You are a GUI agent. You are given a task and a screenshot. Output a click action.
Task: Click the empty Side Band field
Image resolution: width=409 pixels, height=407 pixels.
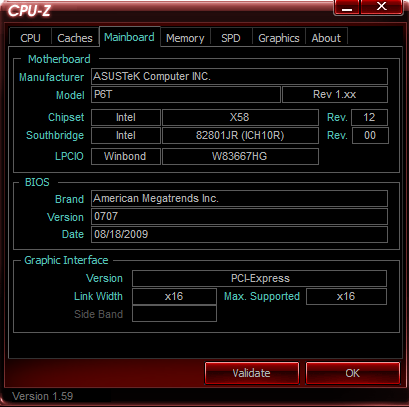click(174, 314)
